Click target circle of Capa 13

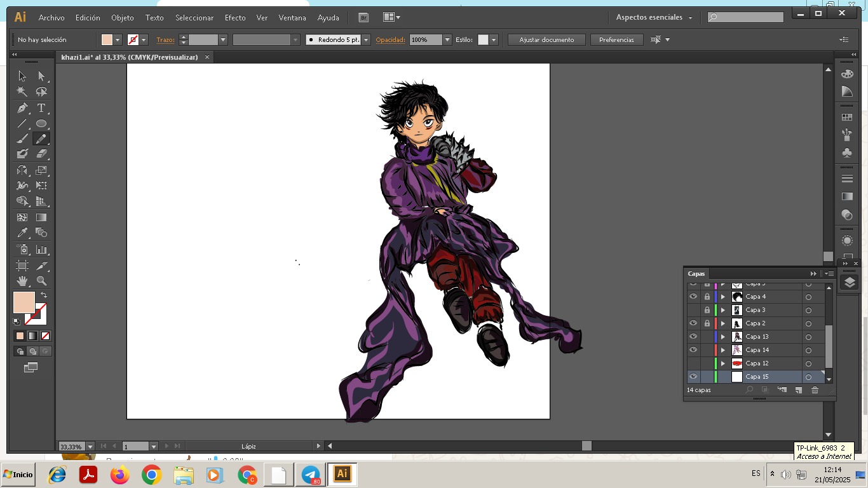pyautogui.click(x=809, y=337)
